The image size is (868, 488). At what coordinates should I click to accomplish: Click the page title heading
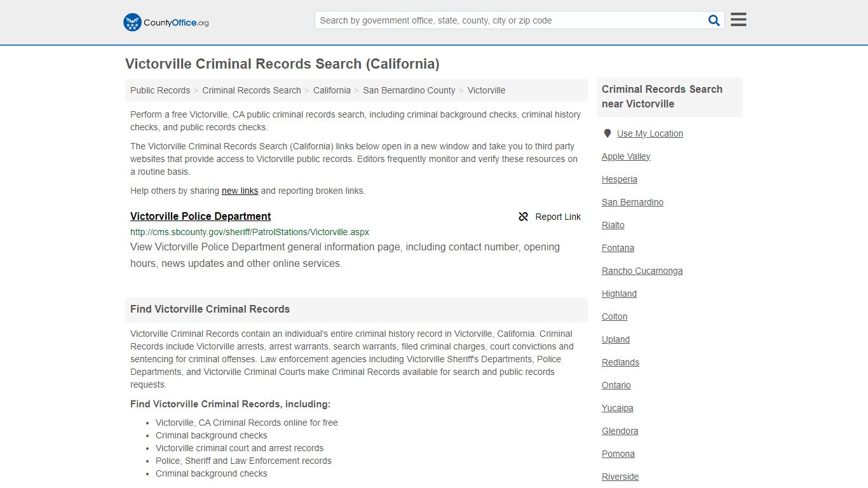(x=282, y=64)
